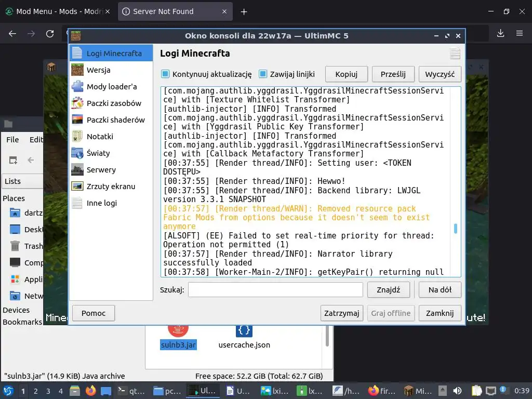Reload the browser page
The width and height of the screenshot is (532, 399).
click(50, 34)
